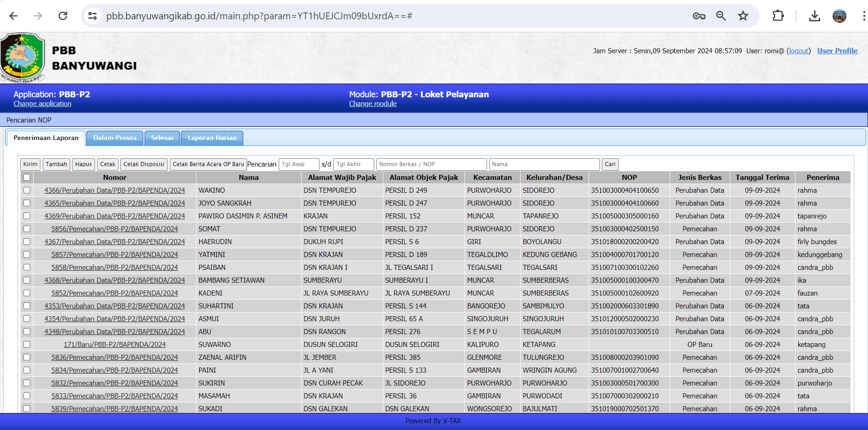Open the Change module link
868x430 pixels.
point(372,104)
